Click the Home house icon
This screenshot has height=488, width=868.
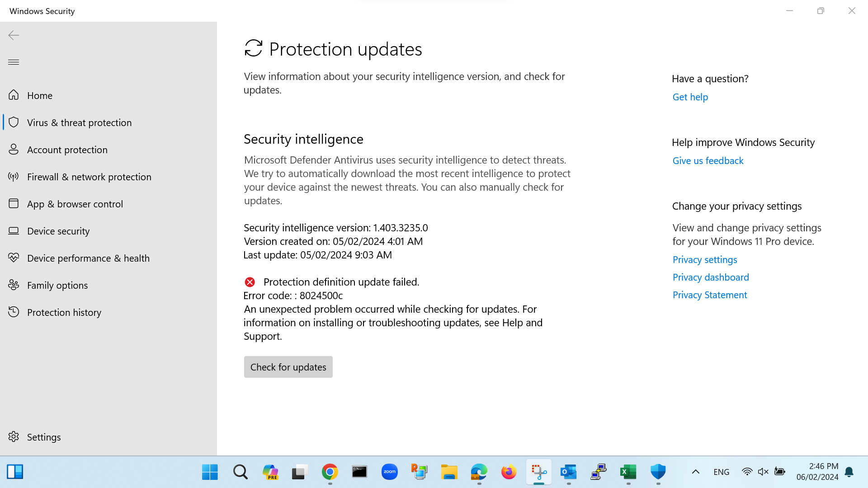[14, 95]
